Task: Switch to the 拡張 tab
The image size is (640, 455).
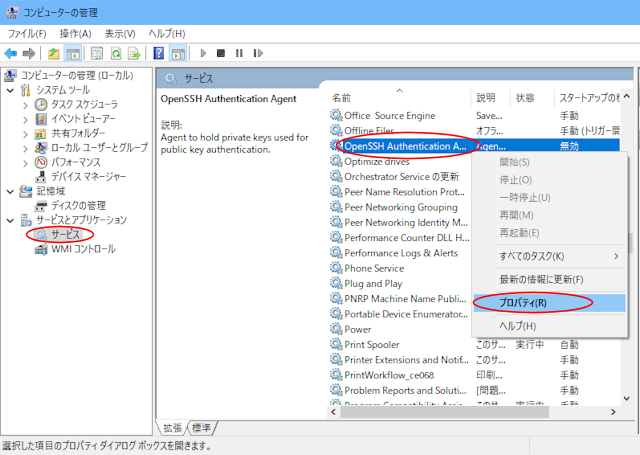Action: (x=172, y=428)
